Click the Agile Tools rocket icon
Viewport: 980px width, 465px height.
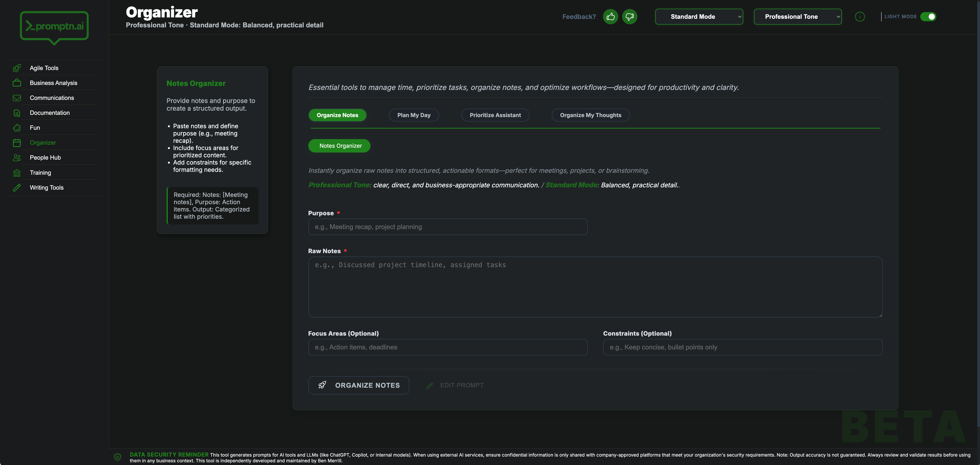click(x=17, y=68)
